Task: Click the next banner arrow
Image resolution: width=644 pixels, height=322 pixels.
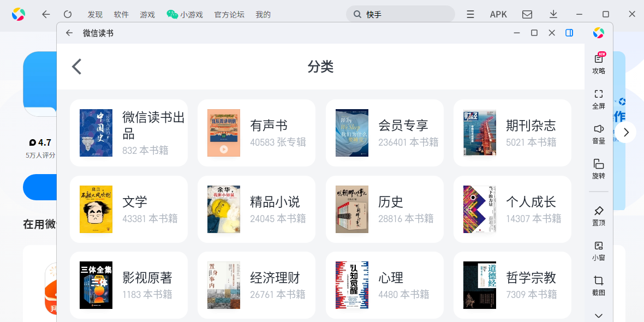Action: point(625,132)
